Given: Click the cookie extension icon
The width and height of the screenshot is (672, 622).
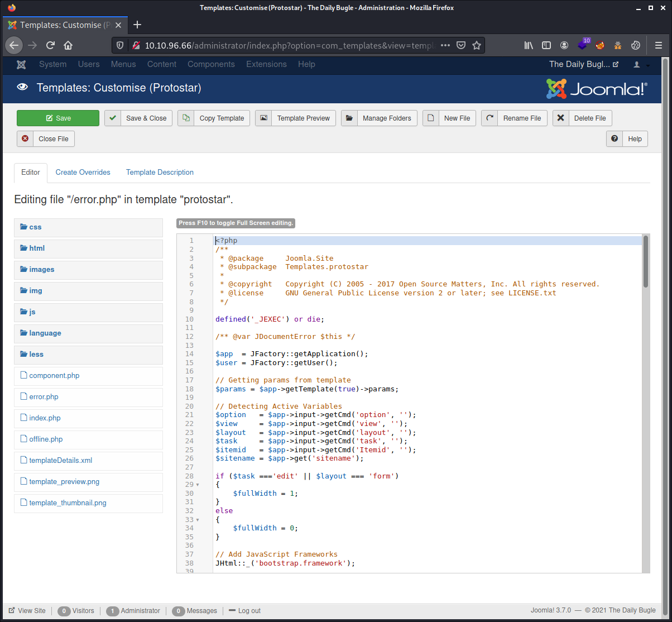Looking at the screenshot, I should (635, 45).
